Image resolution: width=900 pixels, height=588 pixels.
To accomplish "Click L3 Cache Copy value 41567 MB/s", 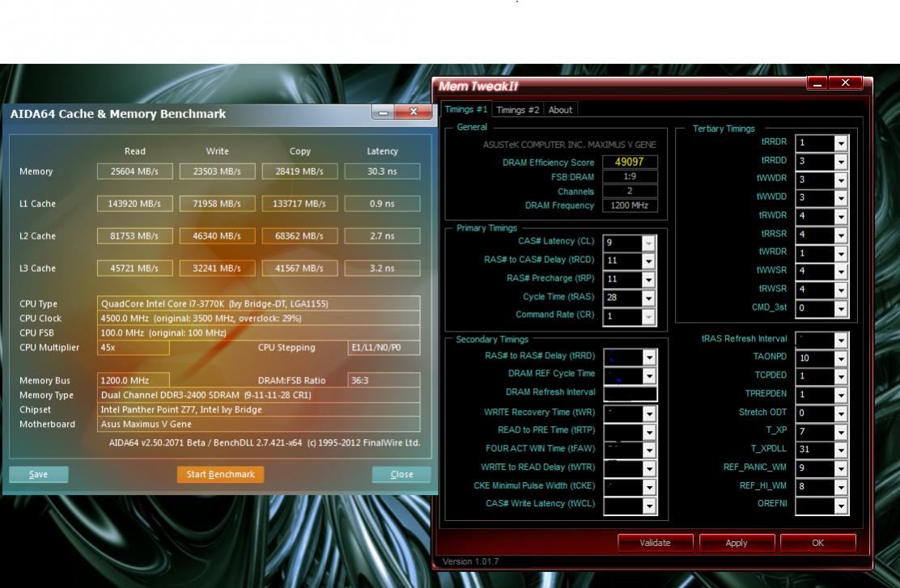I will 299,268.
